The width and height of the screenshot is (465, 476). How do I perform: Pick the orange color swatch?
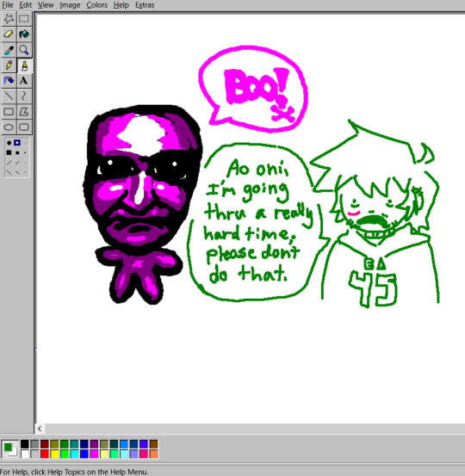tap(153, 454)
